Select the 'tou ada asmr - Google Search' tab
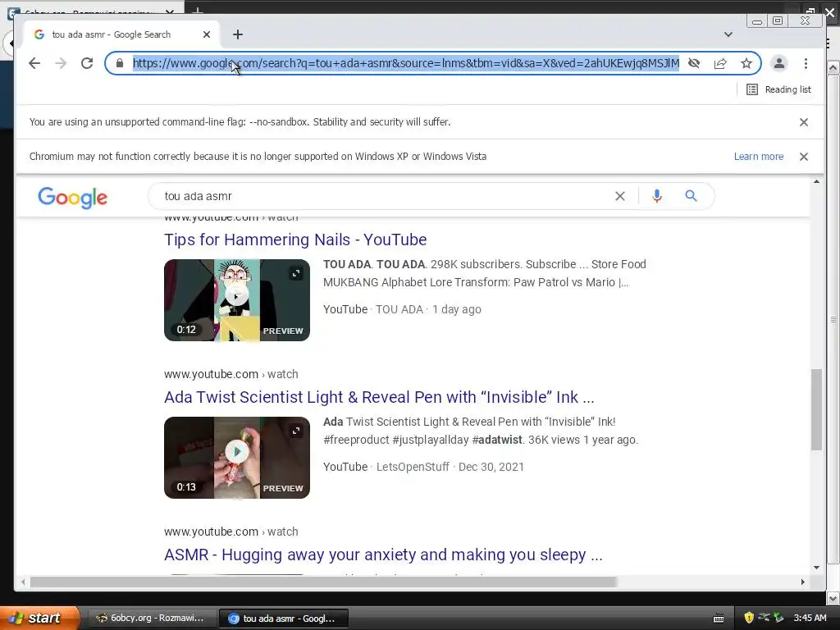840x630 pixels. (x=121, y=34)
